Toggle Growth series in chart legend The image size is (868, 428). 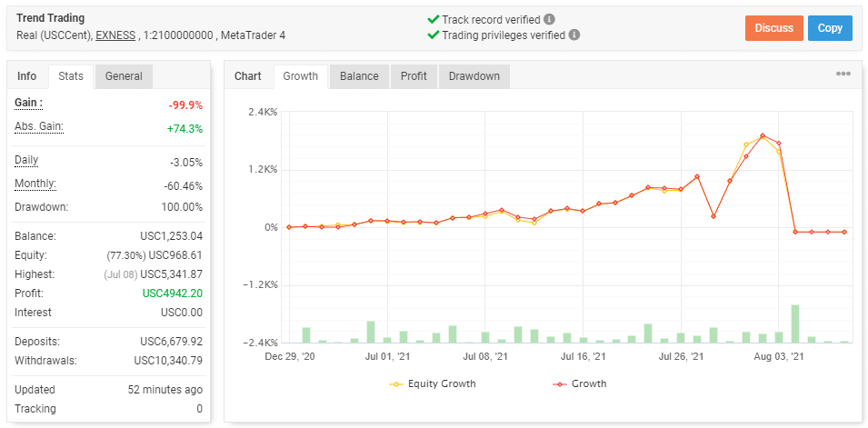pyautogui.click(x=580, y=383)
